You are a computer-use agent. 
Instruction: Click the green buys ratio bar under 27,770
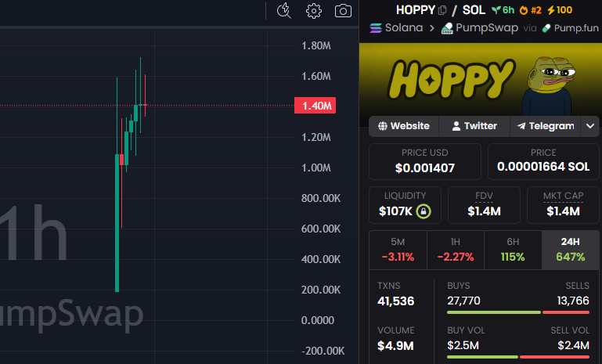494,312
